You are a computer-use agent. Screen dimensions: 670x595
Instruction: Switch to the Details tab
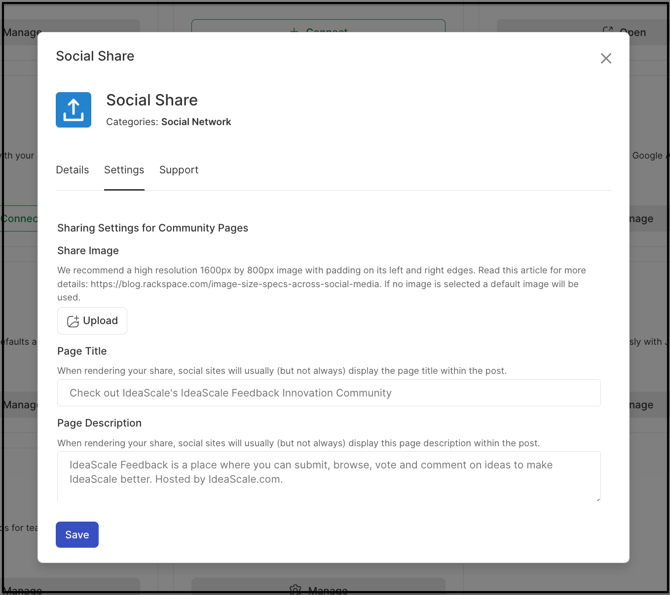(x=72, y=170)
